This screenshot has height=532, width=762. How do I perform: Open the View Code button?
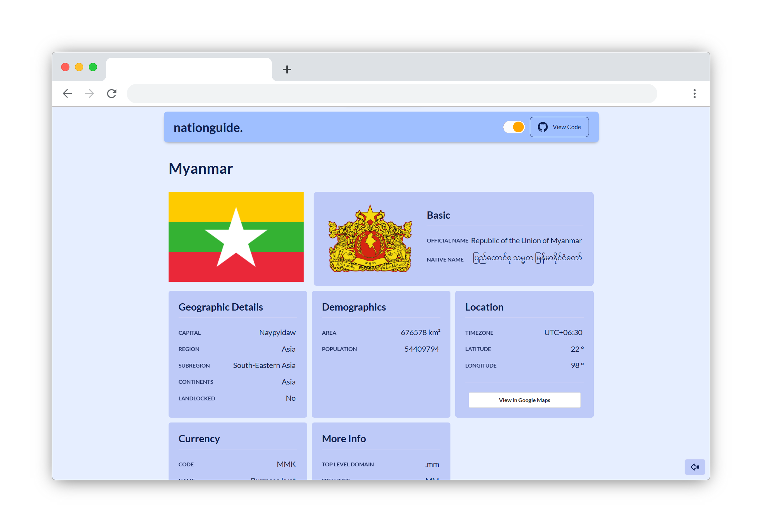tap(559, 127)
